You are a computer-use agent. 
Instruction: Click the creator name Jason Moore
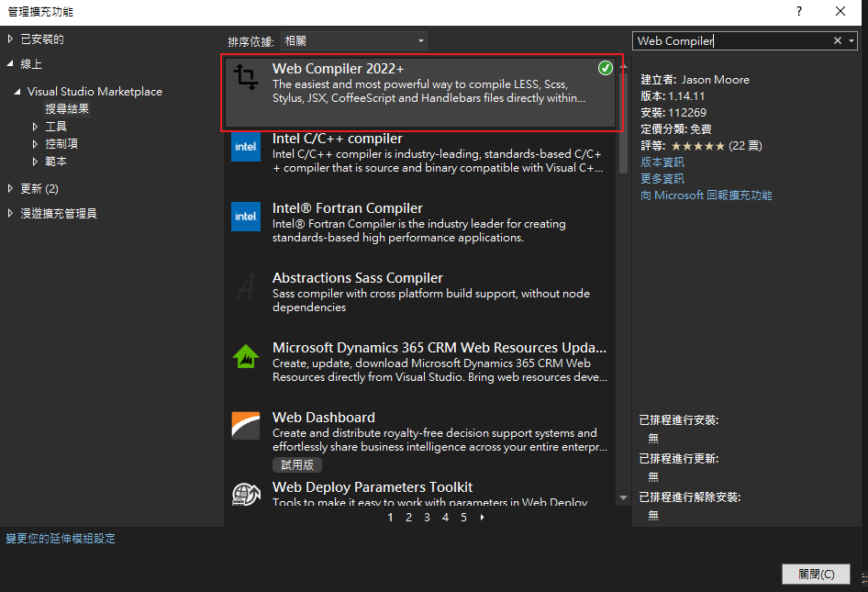coord(715,80)
